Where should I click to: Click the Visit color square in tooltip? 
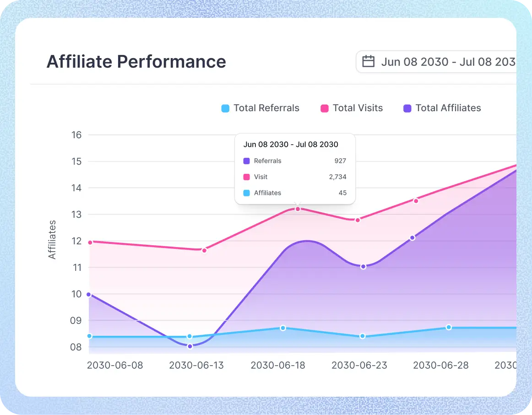coord(247,177)
